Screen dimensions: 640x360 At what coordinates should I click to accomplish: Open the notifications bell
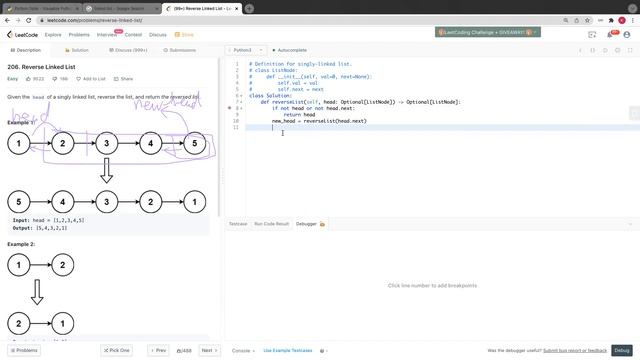(610, 35)
